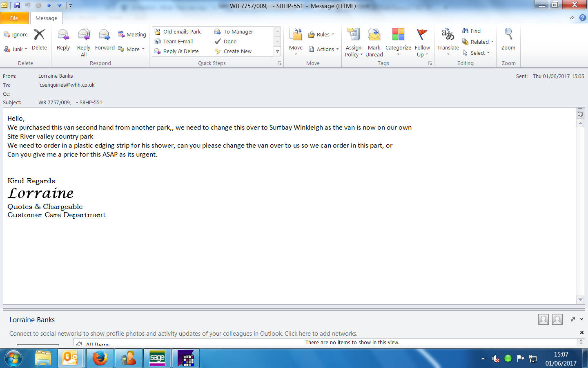Open Outlook Help question mark

[583, 18]
